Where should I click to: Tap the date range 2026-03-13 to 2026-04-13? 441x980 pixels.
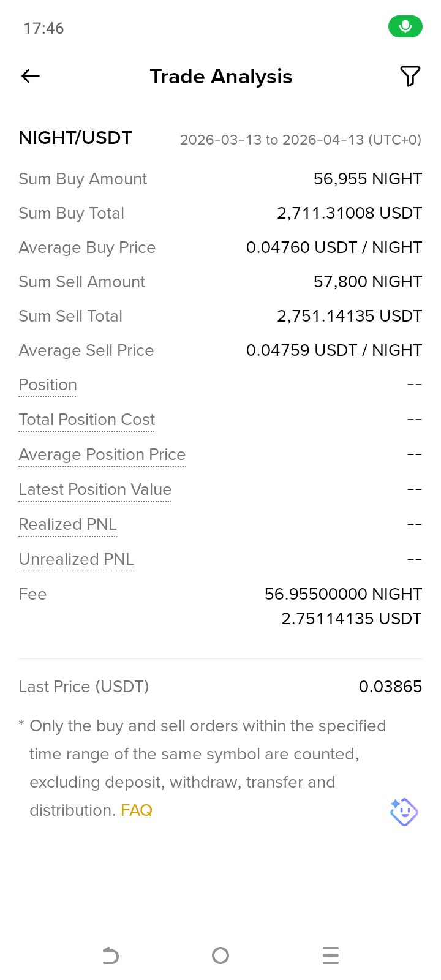point(301,140)
